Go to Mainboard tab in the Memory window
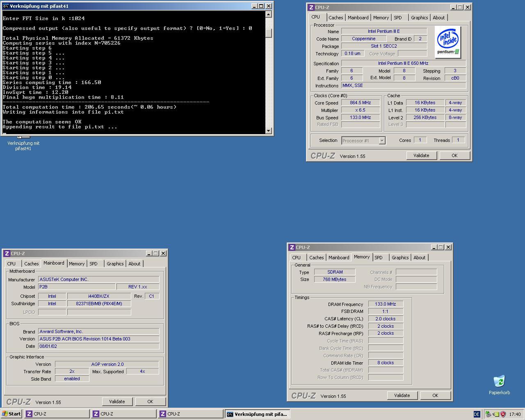This screenshot has width=525, height=420. pos(339,258)
